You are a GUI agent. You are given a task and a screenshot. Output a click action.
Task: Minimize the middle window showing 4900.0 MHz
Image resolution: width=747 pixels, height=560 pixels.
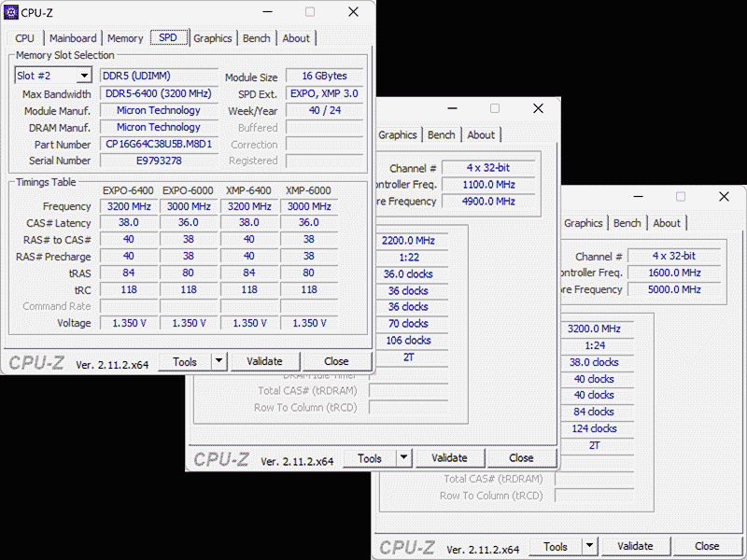[453, 108]
